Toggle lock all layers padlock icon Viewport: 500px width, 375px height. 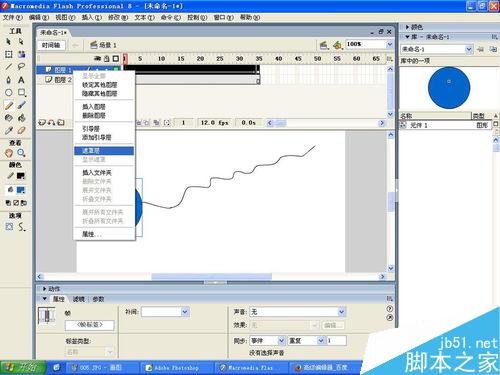[x=107, y=58]
